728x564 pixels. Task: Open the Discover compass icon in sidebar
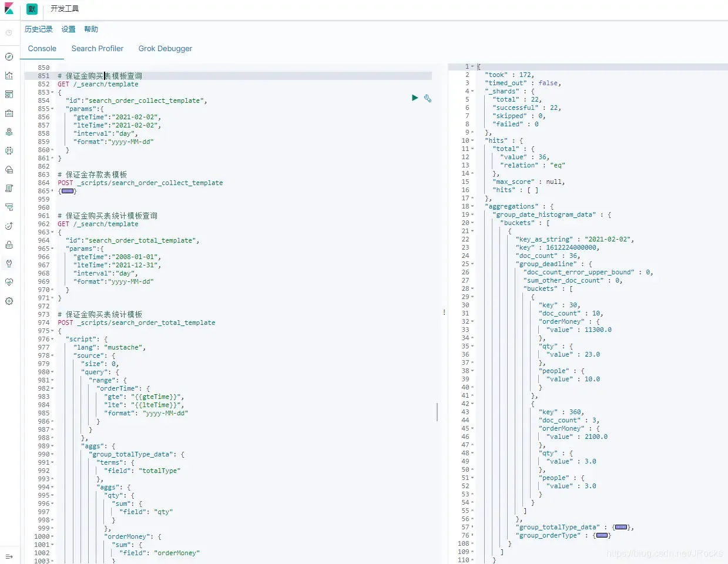tap(9, 56)
